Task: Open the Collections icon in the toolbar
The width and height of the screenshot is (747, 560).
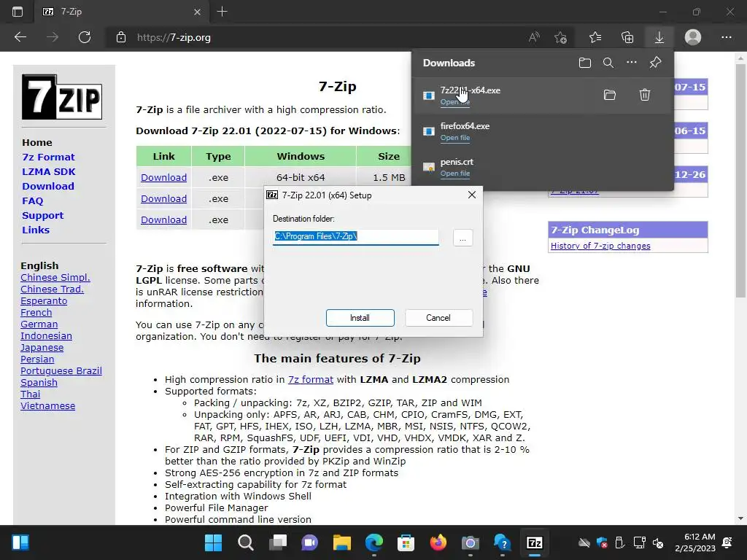Action: coord(627,37)
